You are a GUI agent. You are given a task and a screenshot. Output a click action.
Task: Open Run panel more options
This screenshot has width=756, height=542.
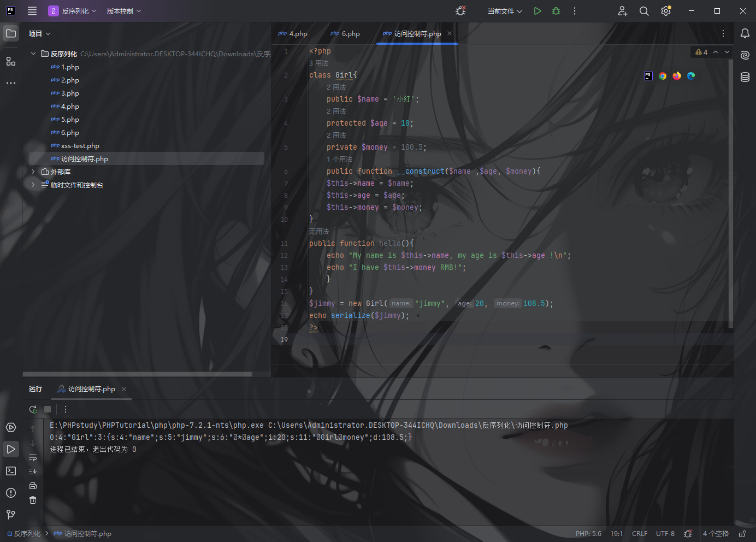pyautogui.click(x=66, y=409)
